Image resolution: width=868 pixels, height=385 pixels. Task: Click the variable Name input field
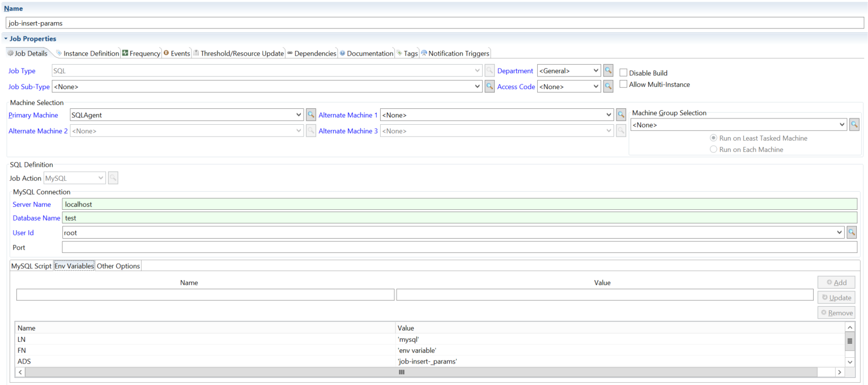coord(205,295)
